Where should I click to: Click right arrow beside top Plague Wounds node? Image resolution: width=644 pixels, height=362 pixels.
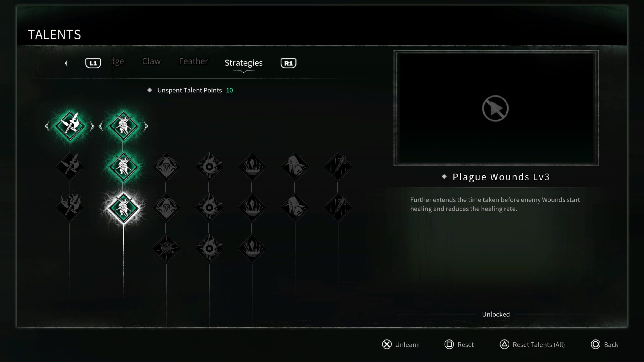coord(146,126)
